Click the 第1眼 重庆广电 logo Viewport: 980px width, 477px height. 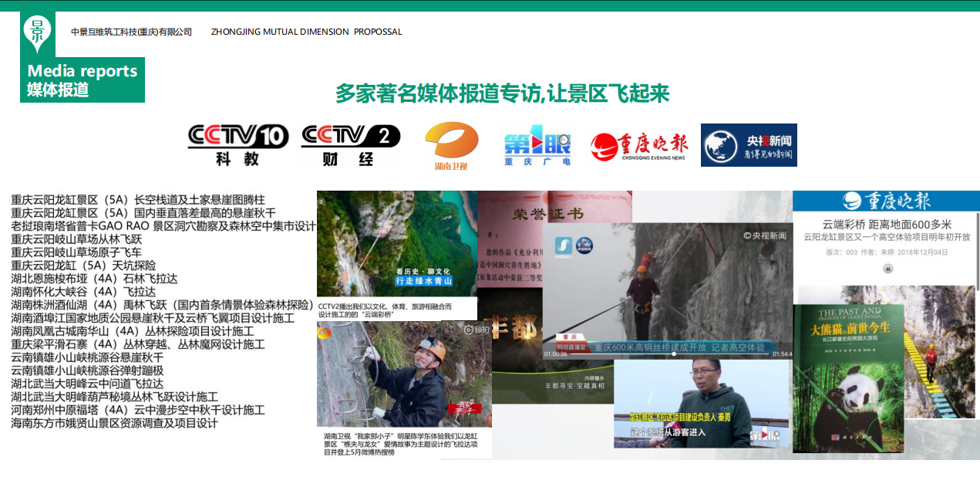tap(537, 145)
